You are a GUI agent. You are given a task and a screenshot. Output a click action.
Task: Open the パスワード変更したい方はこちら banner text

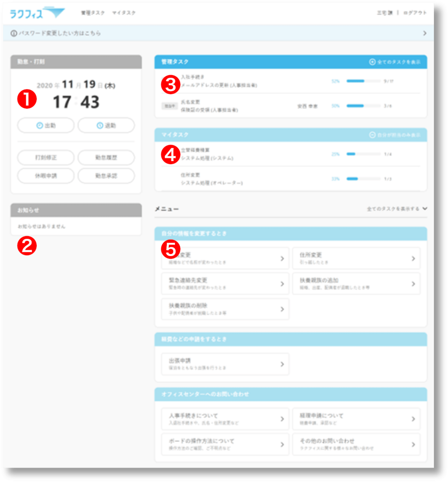tap(60, 33)
